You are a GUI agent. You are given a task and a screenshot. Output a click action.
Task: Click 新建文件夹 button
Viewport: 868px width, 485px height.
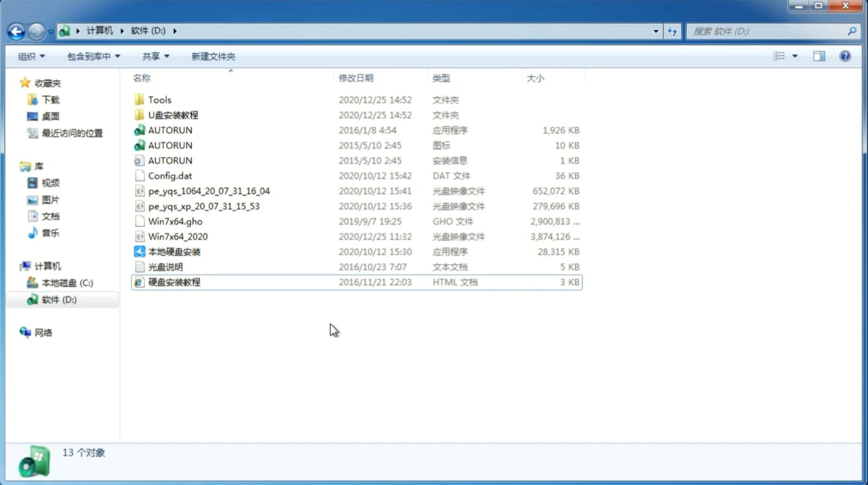click(214, 56)
